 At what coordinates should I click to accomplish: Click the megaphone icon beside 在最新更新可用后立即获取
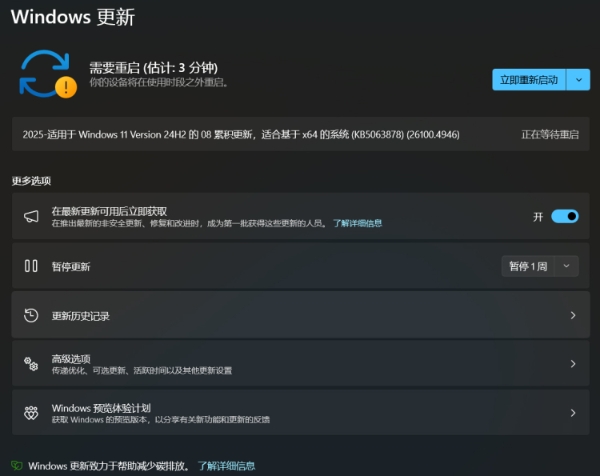point(31,217)
